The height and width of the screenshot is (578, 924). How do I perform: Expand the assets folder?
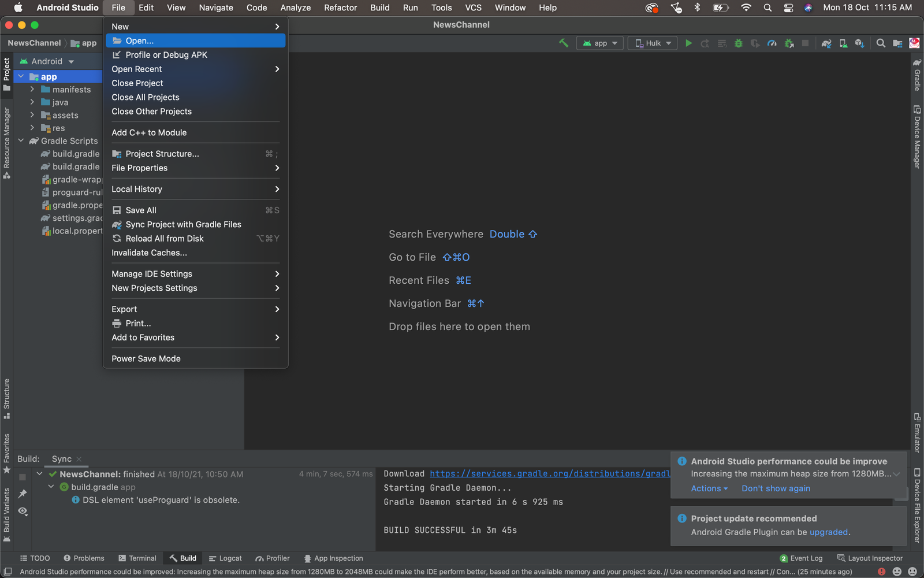coord(32,115)
